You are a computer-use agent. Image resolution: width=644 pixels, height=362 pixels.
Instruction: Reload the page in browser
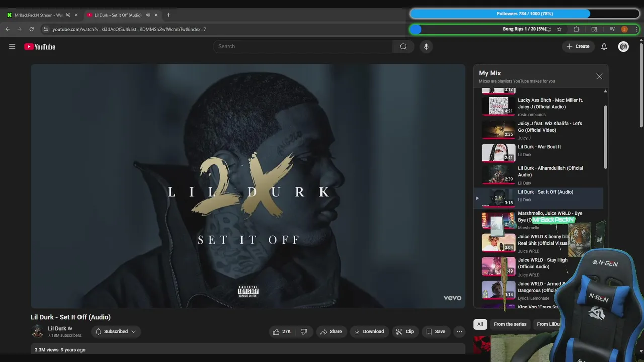[x=31, y=29]
